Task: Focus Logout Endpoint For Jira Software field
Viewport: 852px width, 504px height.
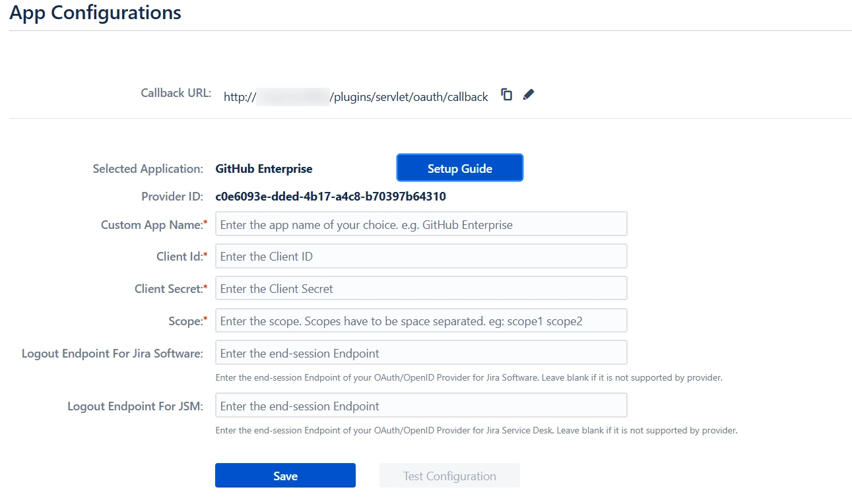Action: pos(421,352)
